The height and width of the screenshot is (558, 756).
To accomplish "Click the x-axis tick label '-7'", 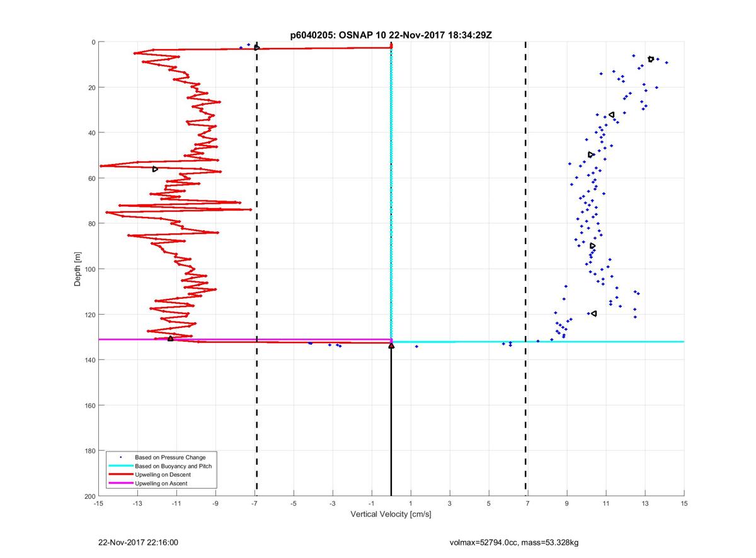I will [x=255, y=503].
